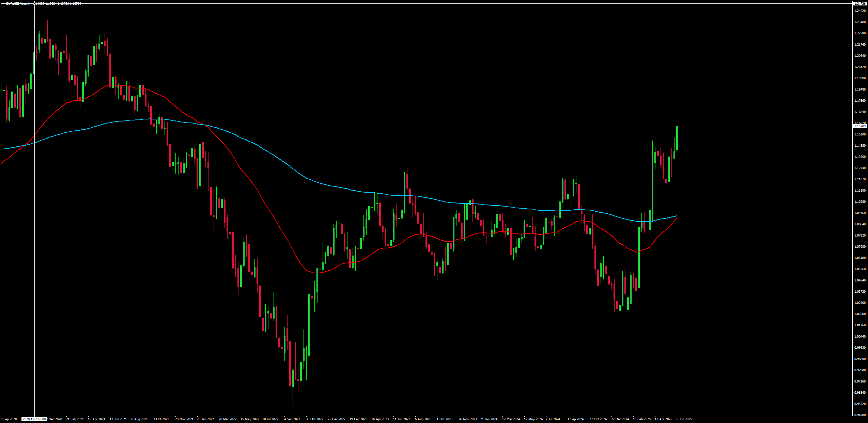868x423 pixels.
Task: Click the 1 Oct 2023 date label
Action: click(445, 419)
